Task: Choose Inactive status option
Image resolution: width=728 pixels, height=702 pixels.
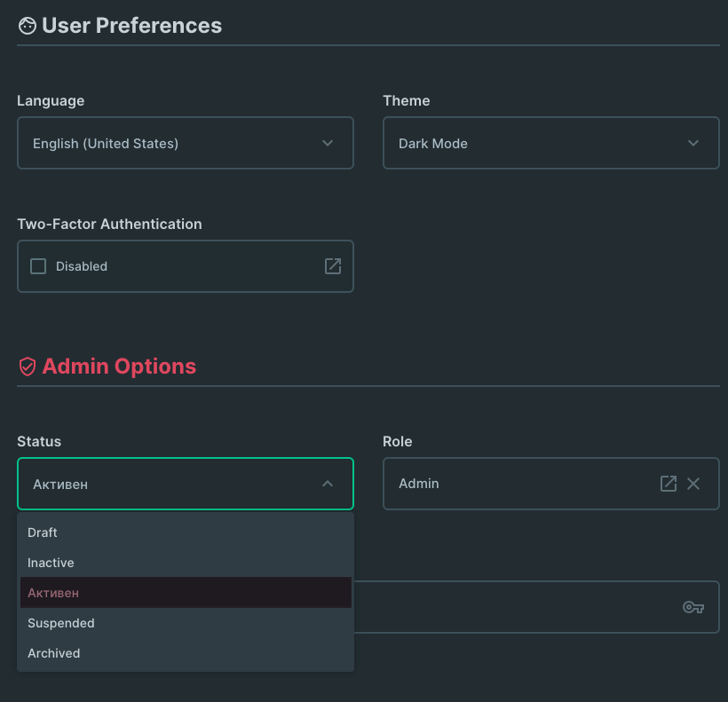Action: coord(186,563)
